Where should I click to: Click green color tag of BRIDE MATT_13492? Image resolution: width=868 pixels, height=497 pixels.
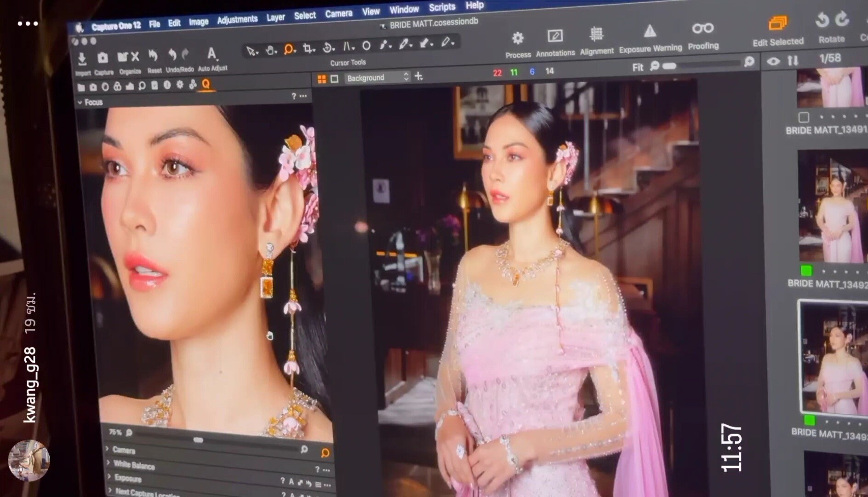pyautogui.click(x=806, y=270)
